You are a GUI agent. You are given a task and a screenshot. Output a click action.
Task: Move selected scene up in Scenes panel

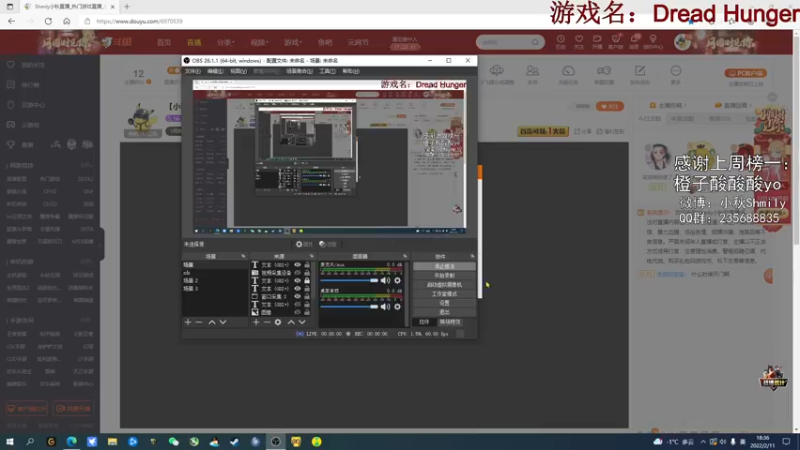(212, 322)
